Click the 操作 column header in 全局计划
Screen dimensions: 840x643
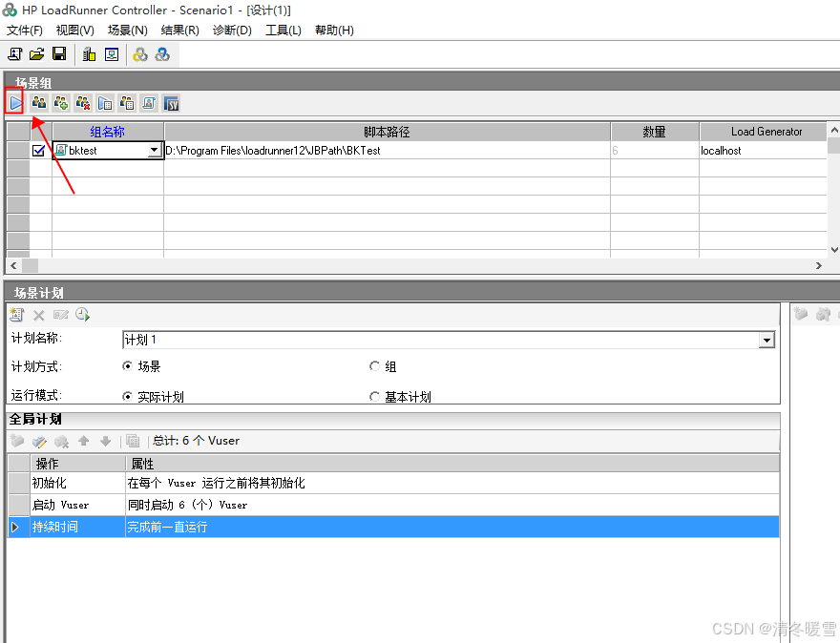click(x=77, y=464)
